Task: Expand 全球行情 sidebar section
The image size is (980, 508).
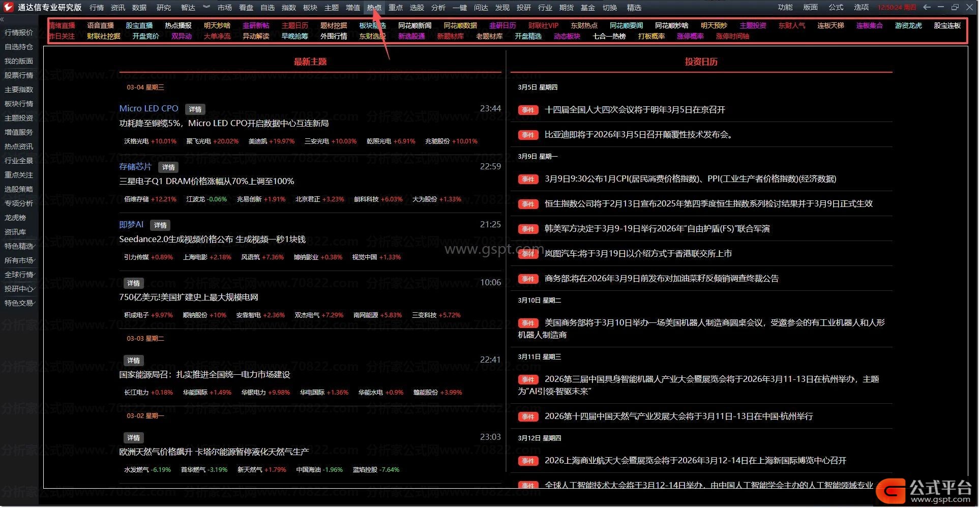Action: tap(20, 275)
